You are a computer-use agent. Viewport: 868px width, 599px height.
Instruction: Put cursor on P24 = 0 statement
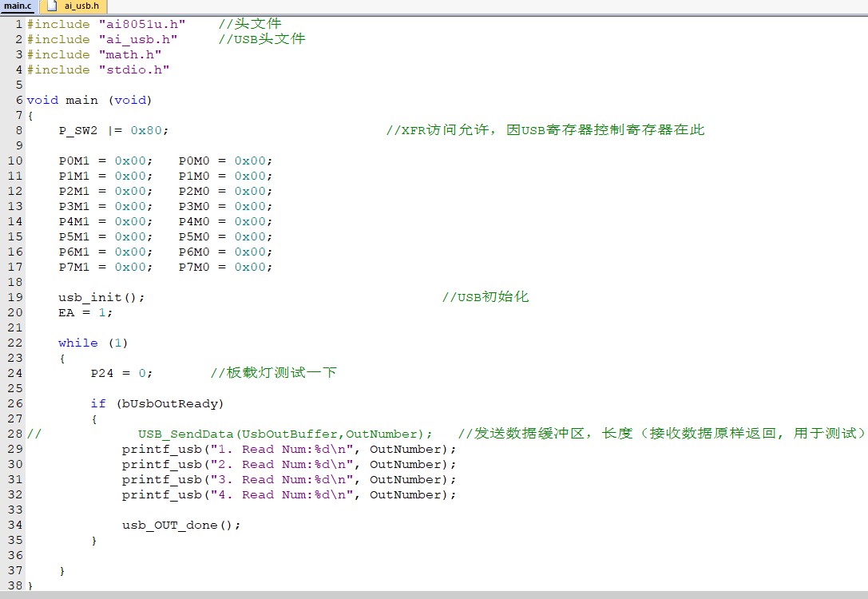coord(121,373)
